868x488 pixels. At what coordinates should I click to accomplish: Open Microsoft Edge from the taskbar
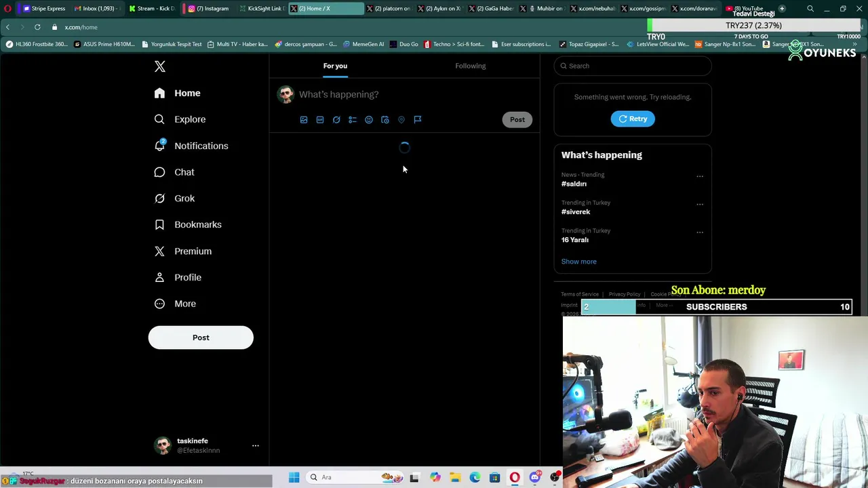coord(475,477)
